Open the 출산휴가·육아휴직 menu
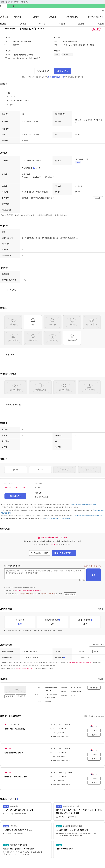The width and height of the screenshot is (105, 868). [96, 17]
